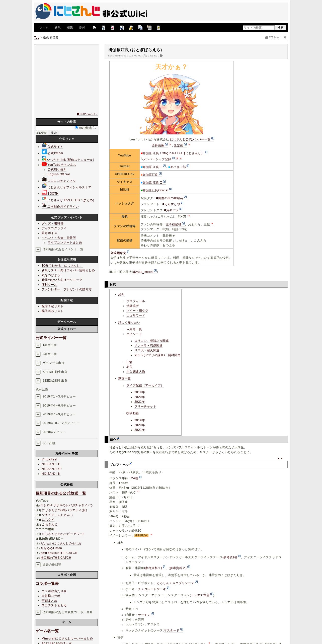Click the いつから.link colorful icon
The height and width of the screenshot is (644, 322).
(x=44, y=158)
